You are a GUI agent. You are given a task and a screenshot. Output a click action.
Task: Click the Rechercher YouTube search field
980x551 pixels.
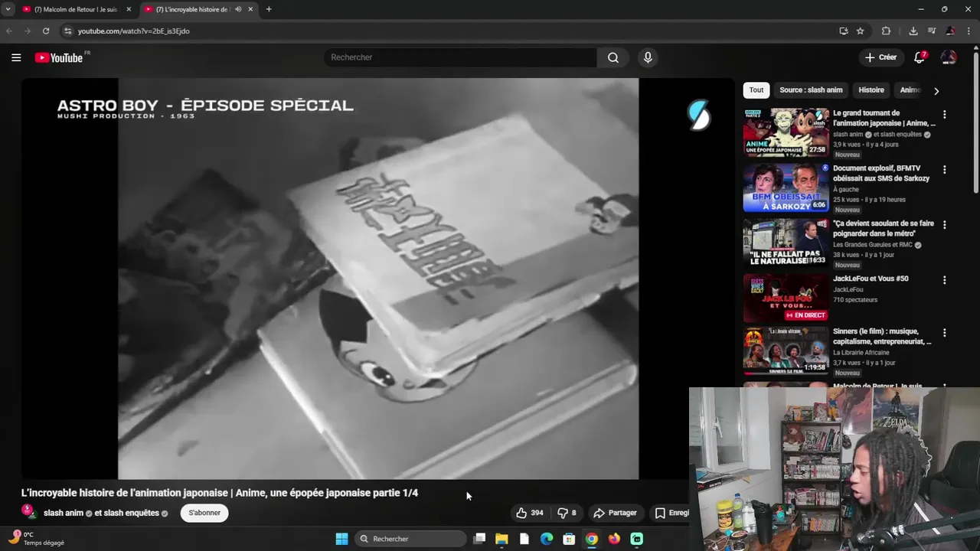click(460, 57)
